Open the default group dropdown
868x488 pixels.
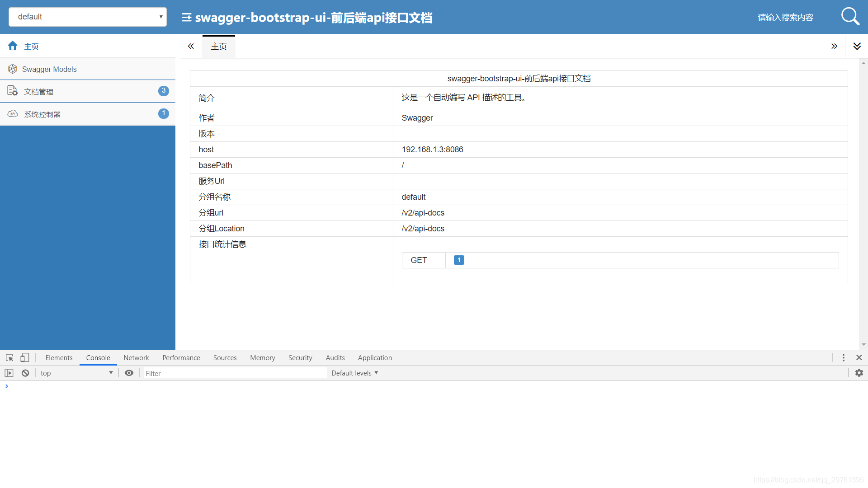(x=88, y=17)
